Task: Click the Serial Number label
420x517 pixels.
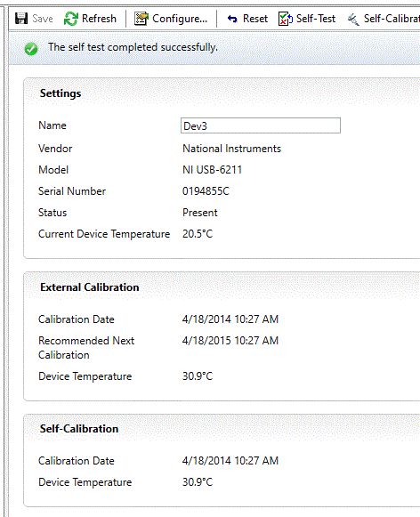Action: click(x=72, y=191)
